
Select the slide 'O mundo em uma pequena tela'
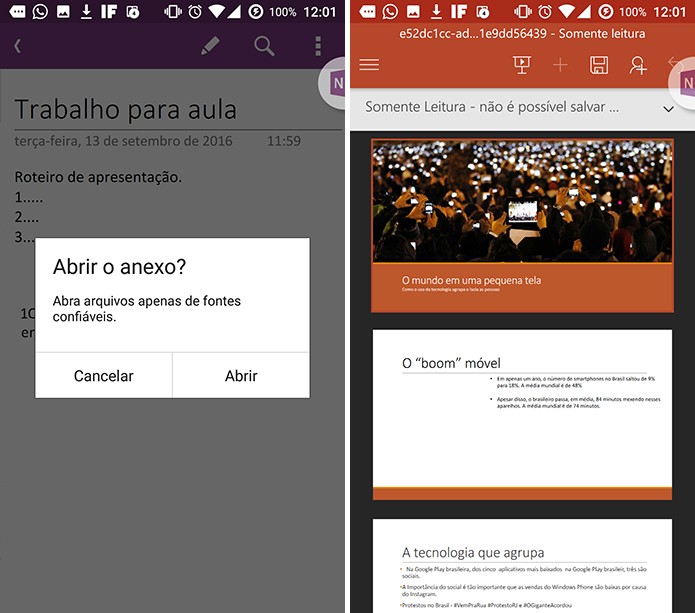[x=522, y=226]
